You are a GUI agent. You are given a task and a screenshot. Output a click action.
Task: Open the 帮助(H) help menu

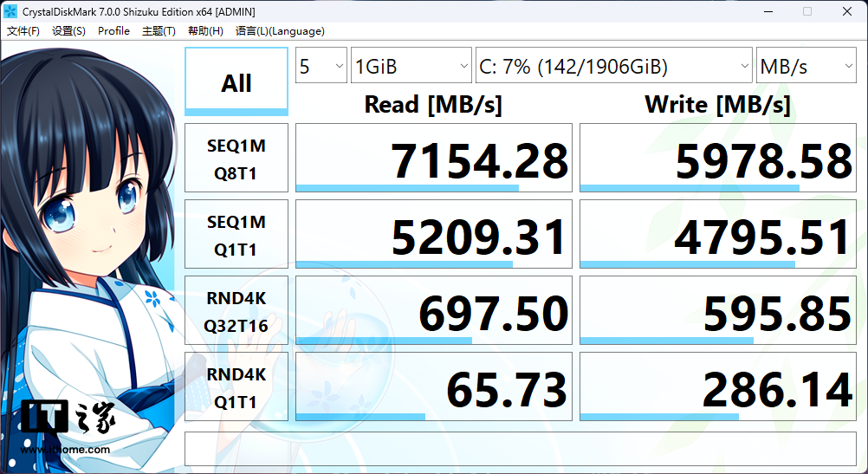[x=205, y=31]
